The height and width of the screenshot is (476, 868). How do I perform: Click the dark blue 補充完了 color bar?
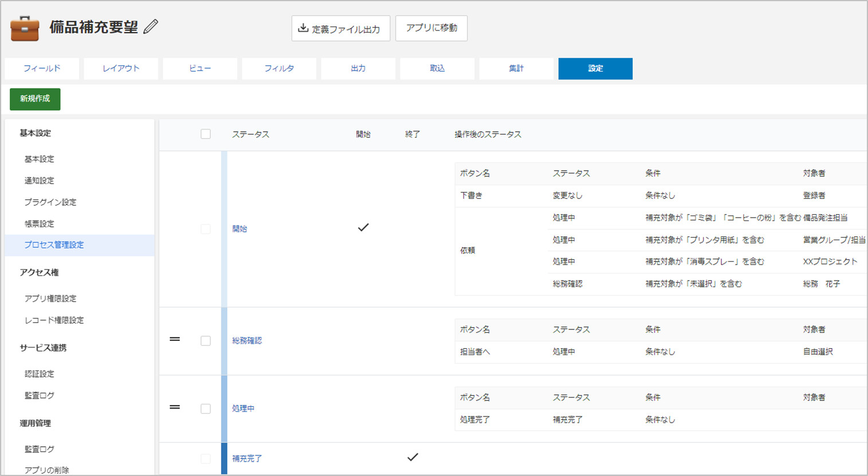pos(224,458)
